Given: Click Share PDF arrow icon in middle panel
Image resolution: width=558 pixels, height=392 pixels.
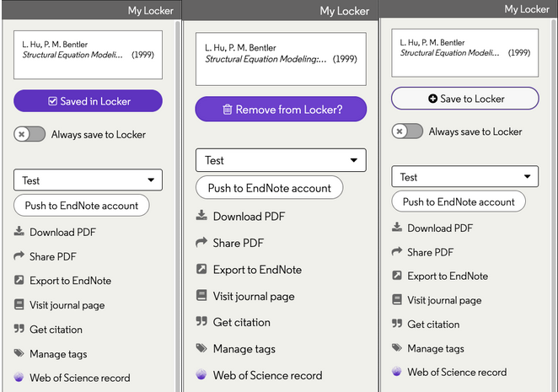Looking at the screenshot, I should pos(201,243).
